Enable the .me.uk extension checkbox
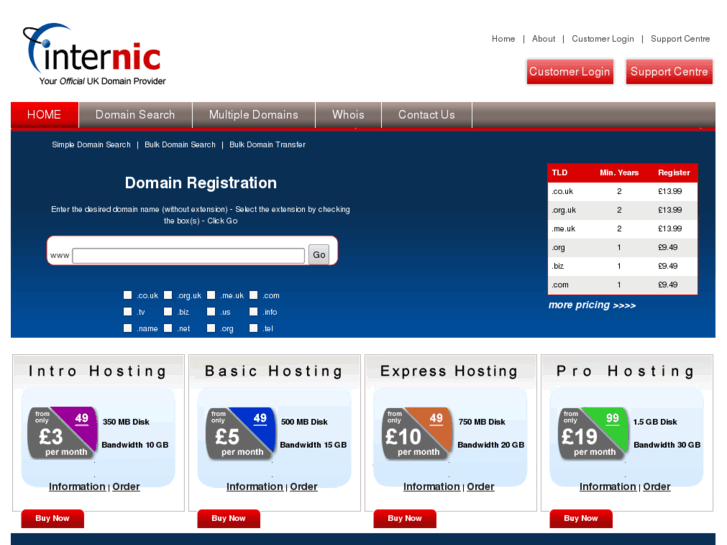Image resolution: width=727 pixels, height=545 pixels. (x=211, y=295)
